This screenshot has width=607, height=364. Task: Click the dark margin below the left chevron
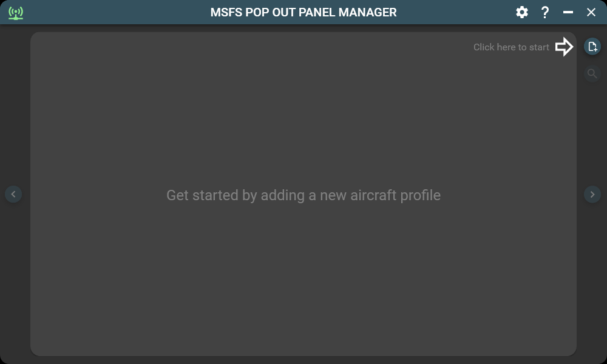pyautogui.click(x=13, y=273)
